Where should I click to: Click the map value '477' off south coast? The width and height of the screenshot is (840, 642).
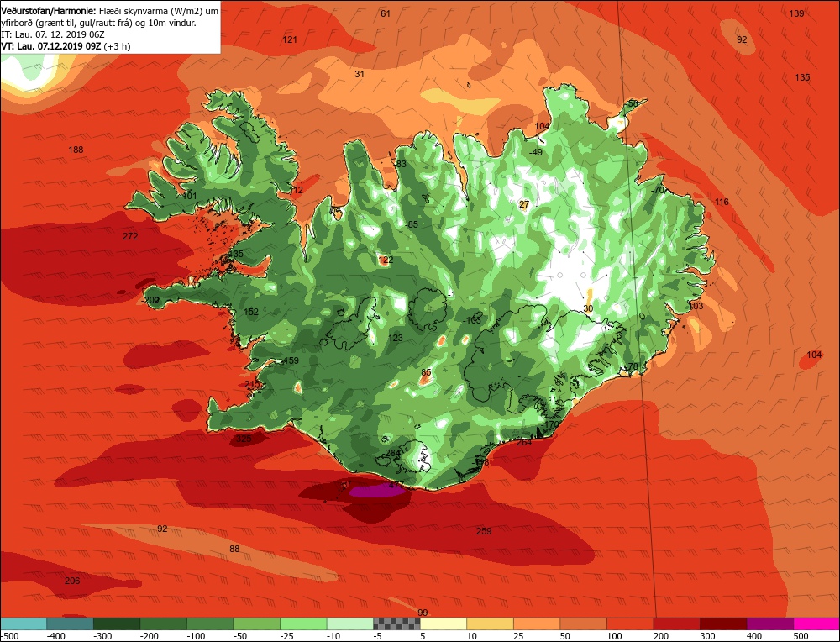(396, 486)
